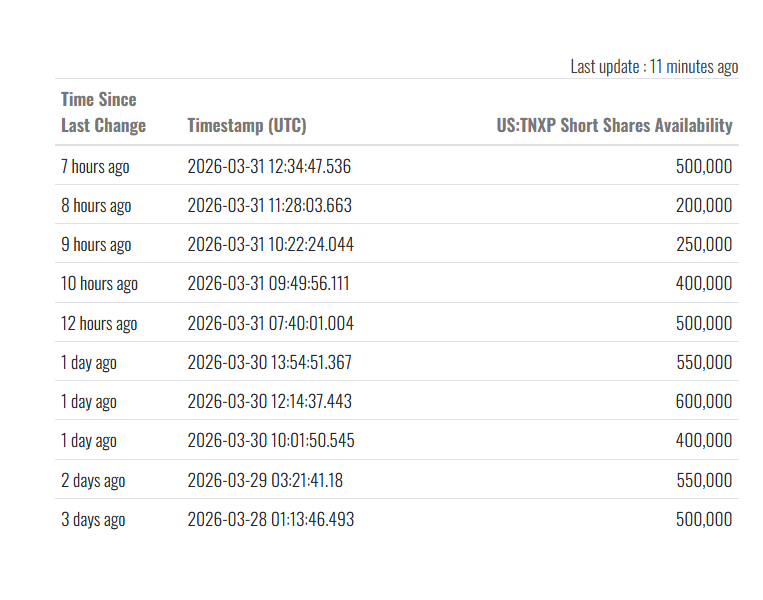
Task: Click timestamp 2026-03-29 03:21:41.18
Action: (x=265, y=480)
